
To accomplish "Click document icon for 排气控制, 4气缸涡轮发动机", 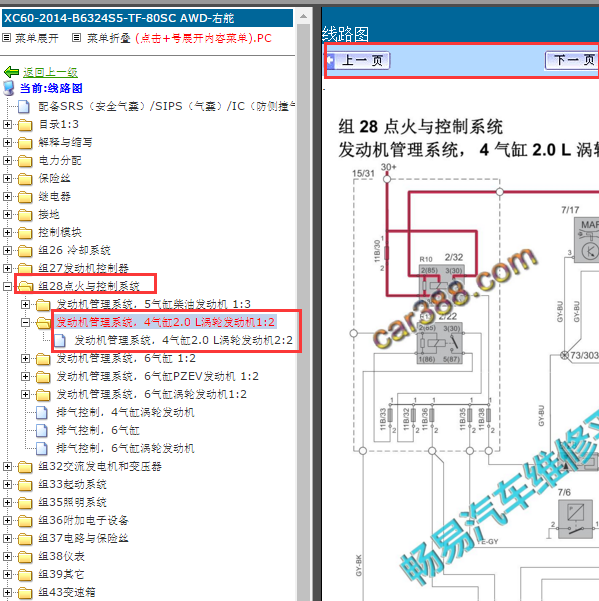I will (41, 412).
